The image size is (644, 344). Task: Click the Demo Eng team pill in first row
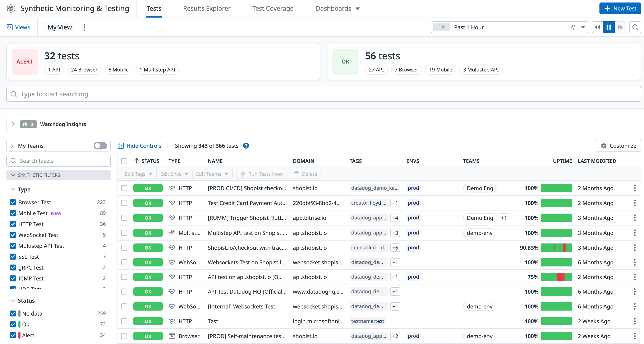point(480,188)
